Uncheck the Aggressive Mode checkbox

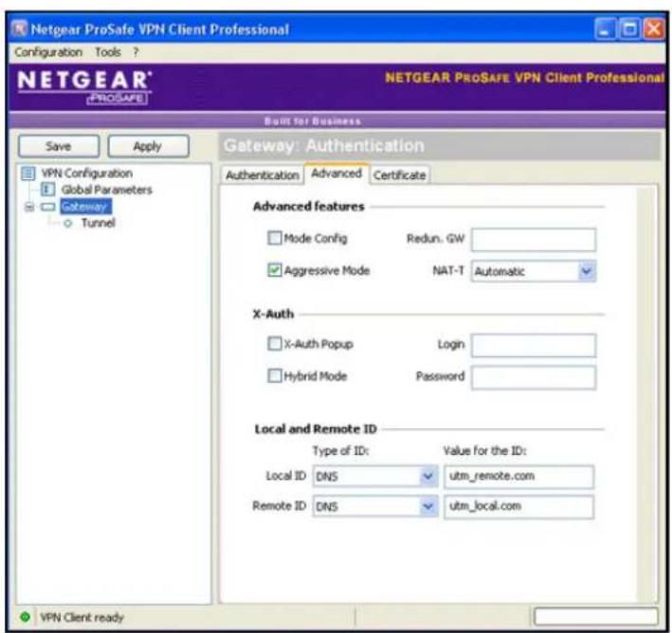(274, 270)
